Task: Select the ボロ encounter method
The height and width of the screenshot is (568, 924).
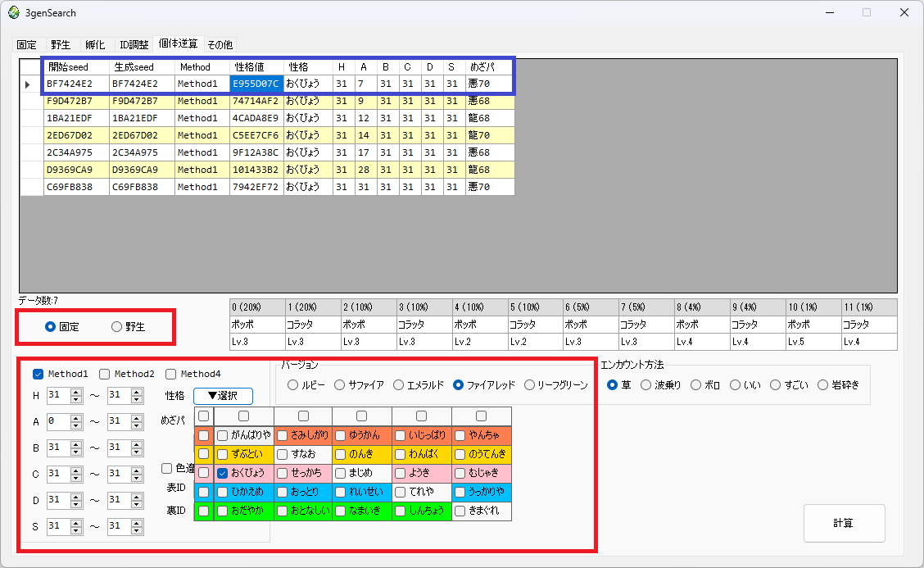Action: (x=696, y=385)
